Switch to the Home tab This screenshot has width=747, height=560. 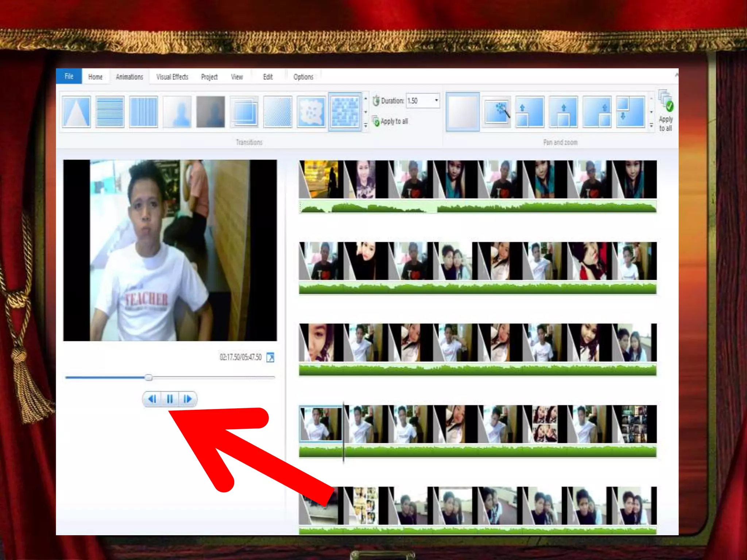(95, 77)
